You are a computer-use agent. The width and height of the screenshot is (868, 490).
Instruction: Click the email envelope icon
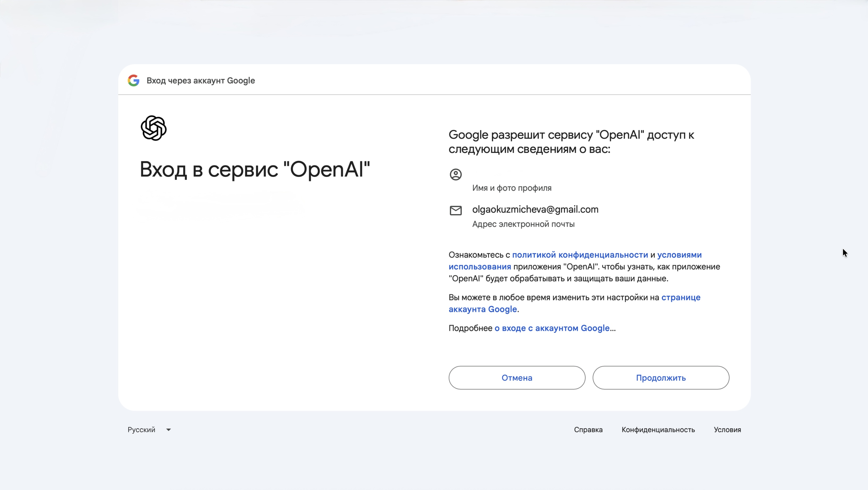[x=456, y=211]
